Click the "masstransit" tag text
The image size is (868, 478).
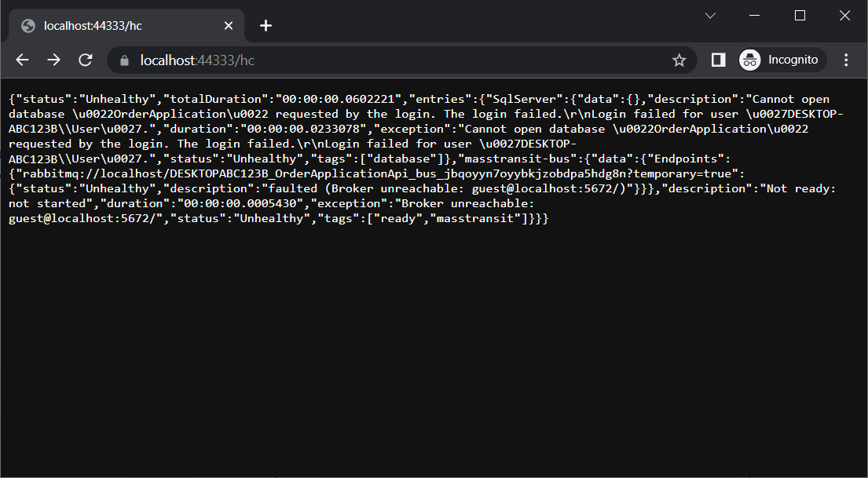[x=475, y=218]
